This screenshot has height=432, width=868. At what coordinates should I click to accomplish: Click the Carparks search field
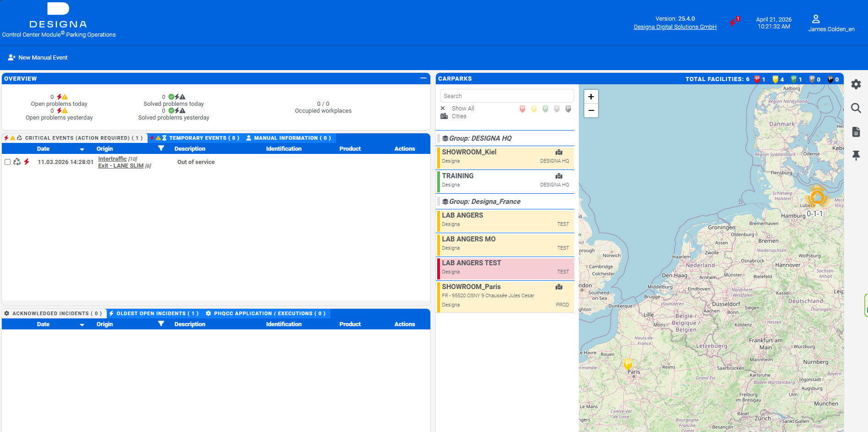coord(507,96)
